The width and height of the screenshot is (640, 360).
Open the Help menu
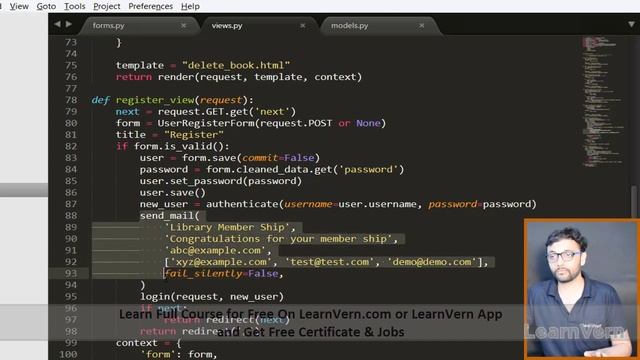[x=190, y=6]
